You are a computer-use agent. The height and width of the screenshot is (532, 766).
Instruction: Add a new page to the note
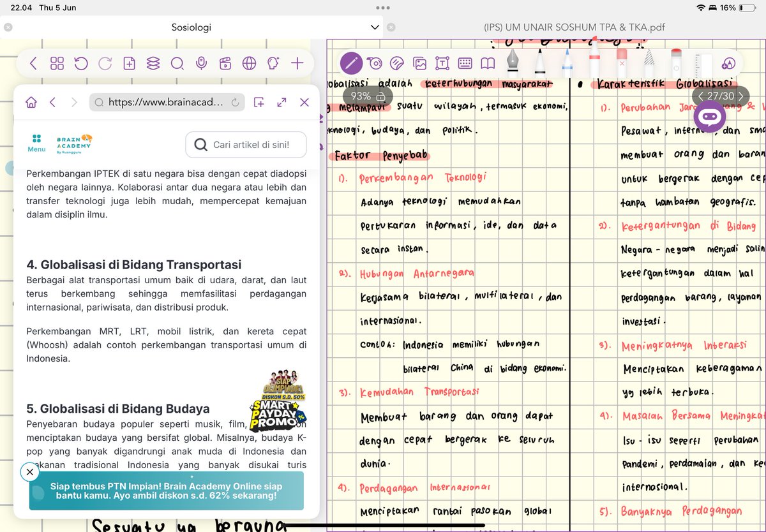129,63
